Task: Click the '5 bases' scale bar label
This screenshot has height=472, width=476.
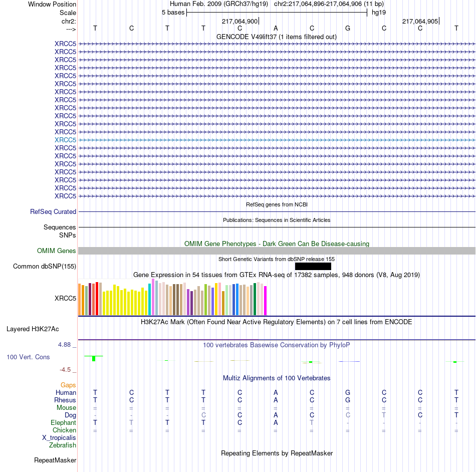Action: [x=173, y=13]
